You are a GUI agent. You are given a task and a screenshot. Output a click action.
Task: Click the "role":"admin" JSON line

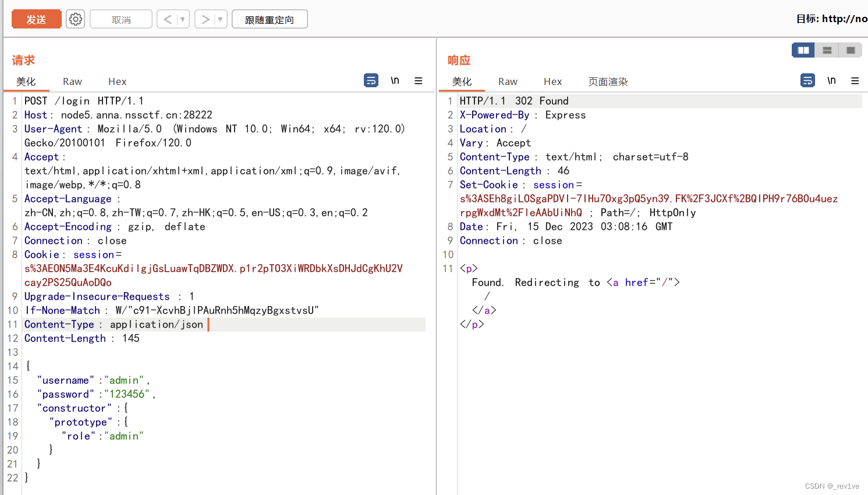pos(102,436)
